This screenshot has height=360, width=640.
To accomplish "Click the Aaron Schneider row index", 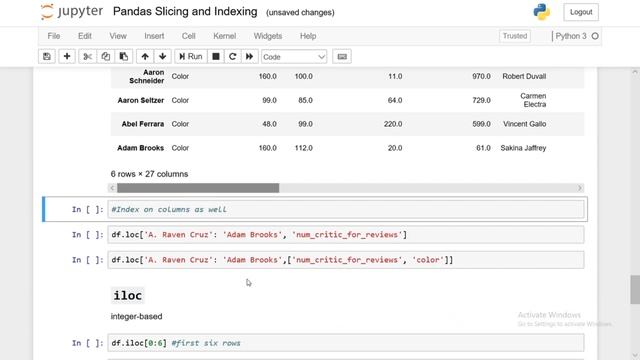I will pos(147,76).
